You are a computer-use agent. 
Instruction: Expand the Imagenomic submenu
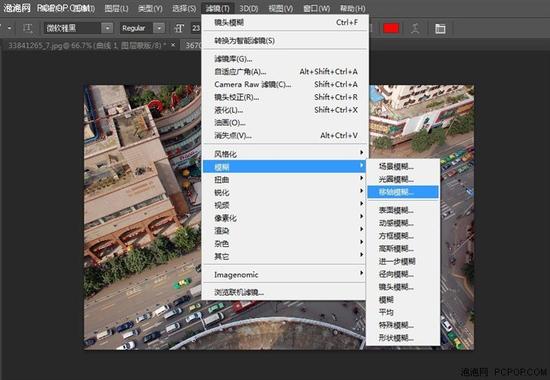pyautogui.click(x=285, y=275)
